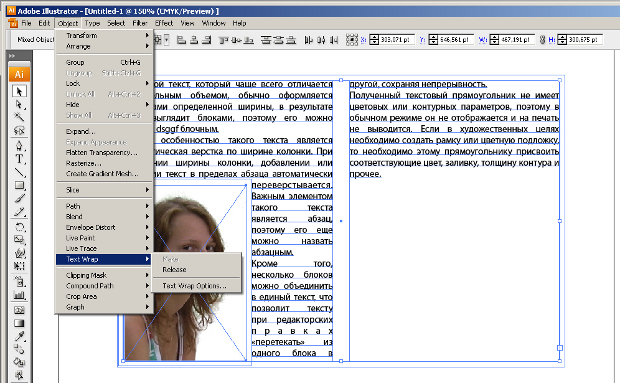Select the Column Graph tool
620x383 pixels.
click(x=19, y=295)
